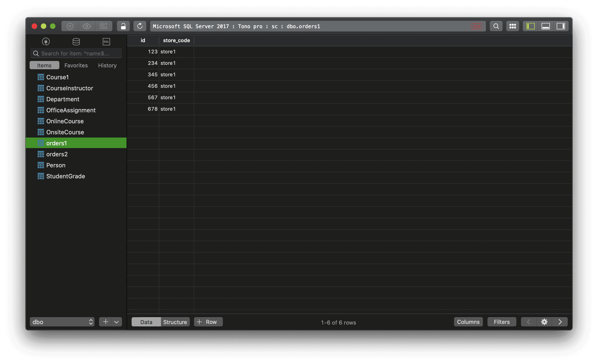The width and height of the screenshot is (598, 364).
Task: Click the commit changes toolbar icon
Action: pyautogui.click(x=104, y=26)
